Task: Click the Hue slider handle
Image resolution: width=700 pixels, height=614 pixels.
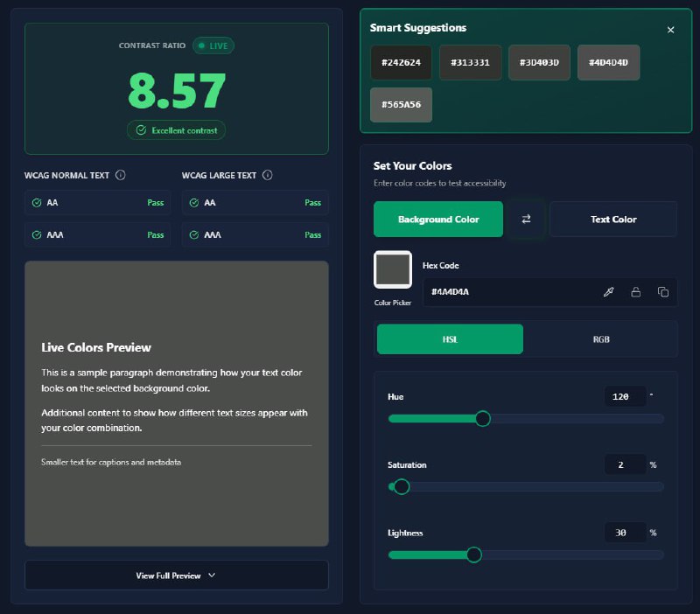Action: [482, 419]
